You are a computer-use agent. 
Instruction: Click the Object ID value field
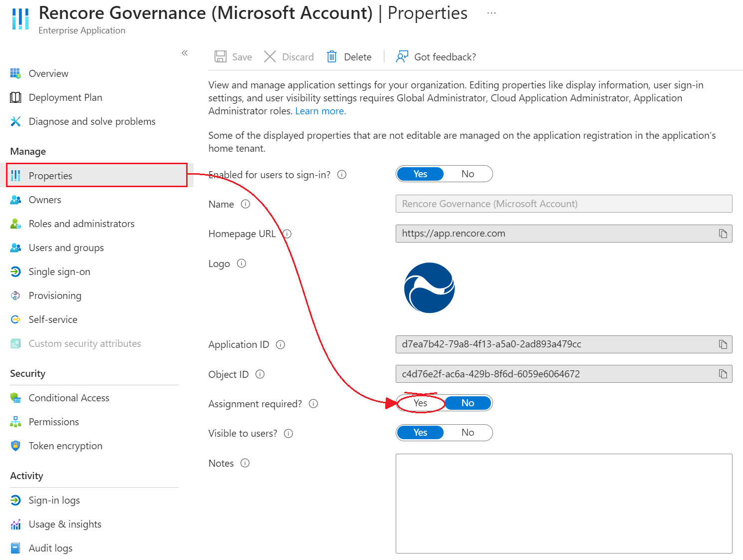pyautogui.click(x=564, y=374)
